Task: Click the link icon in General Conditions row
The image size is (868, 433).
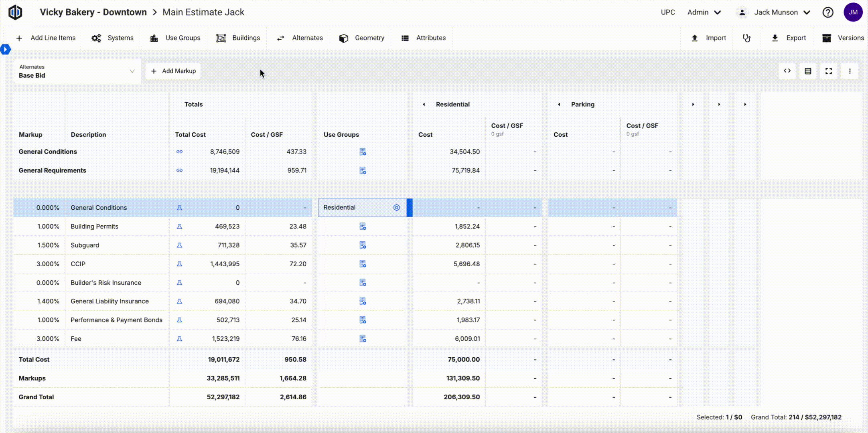Action: click(x=179, y=152)
